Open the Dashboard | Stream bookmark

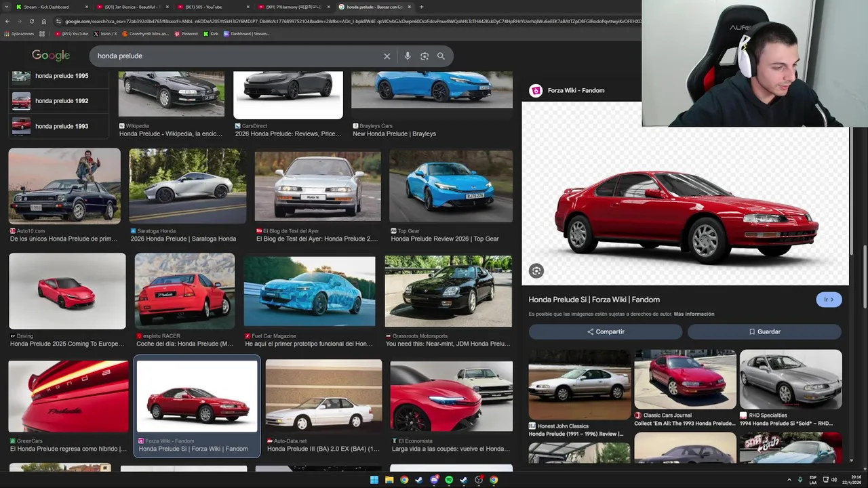click(246, 34)
